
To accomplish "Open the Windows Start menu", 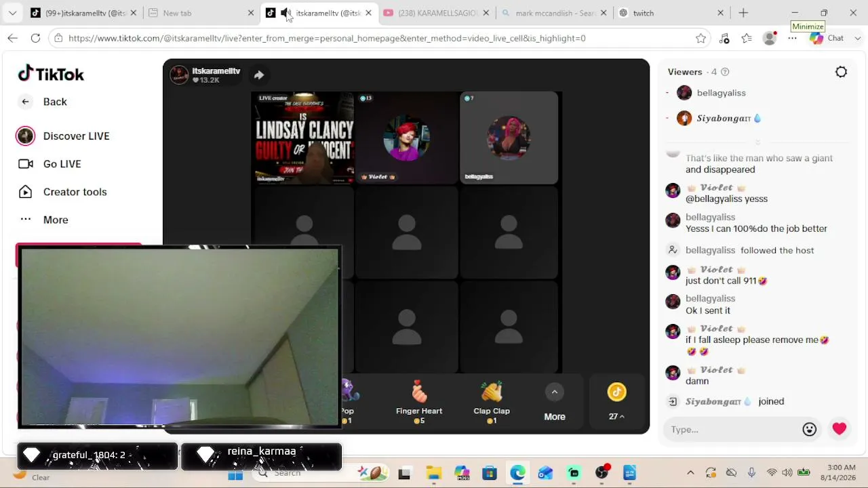I will click(x=235, y=473).
